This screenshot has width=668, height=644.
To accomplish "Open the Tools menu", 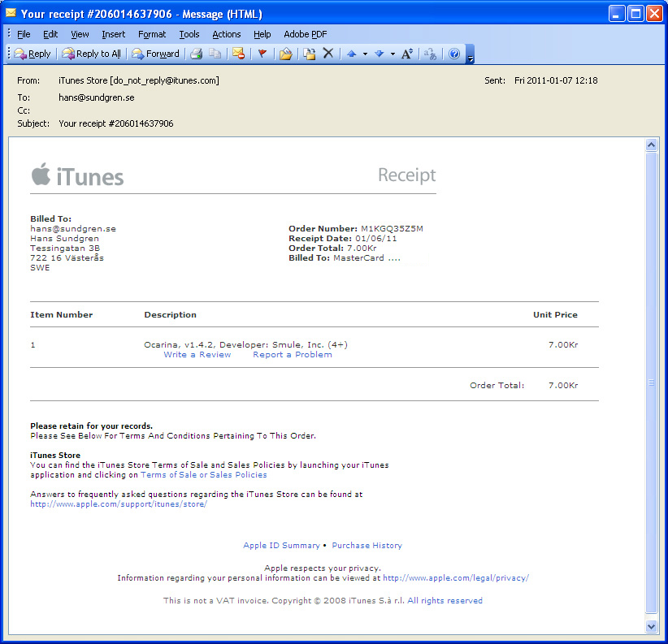I will pos(189,34).
